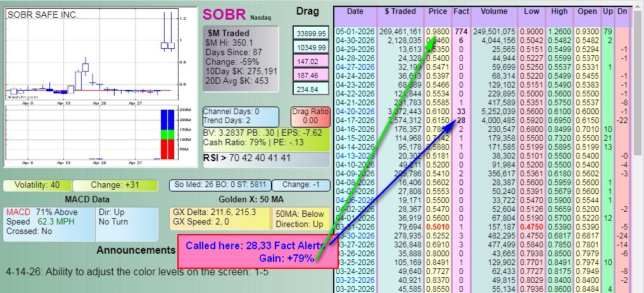Select date 03-23-2026 link in the table

355,280
